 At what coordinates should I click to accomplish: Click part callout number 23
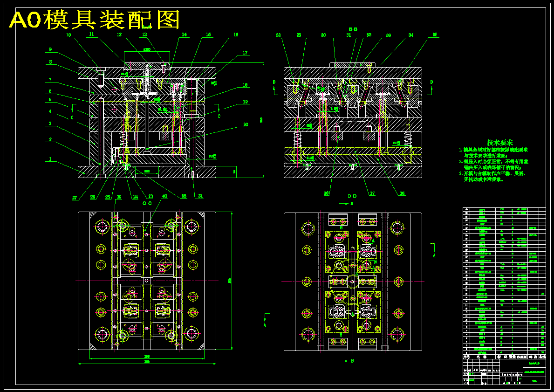pyautogui.click(x=150, y=197)
